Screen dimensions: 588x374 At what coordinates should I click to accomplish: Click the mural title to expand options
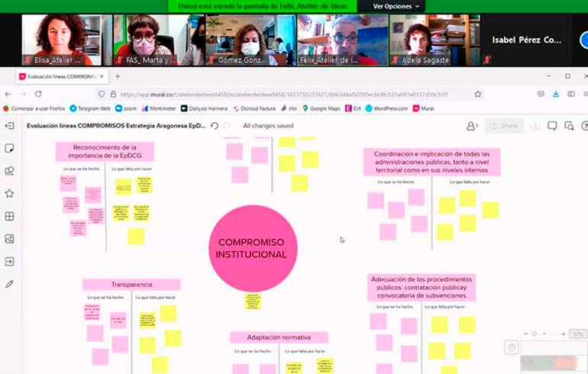click(x=116, y=126)
